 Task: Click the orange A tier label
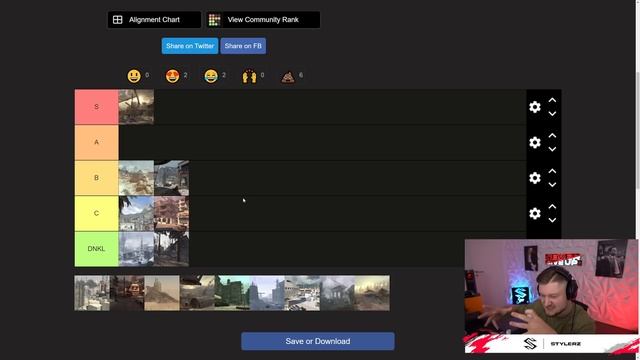[x=96, y=142]
